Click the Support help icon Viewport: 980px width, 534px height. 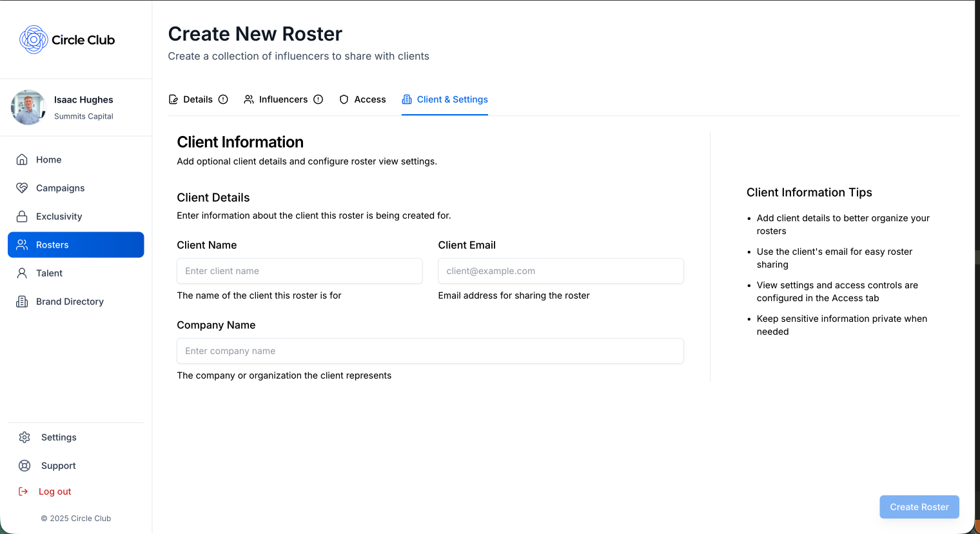(24, 466)
